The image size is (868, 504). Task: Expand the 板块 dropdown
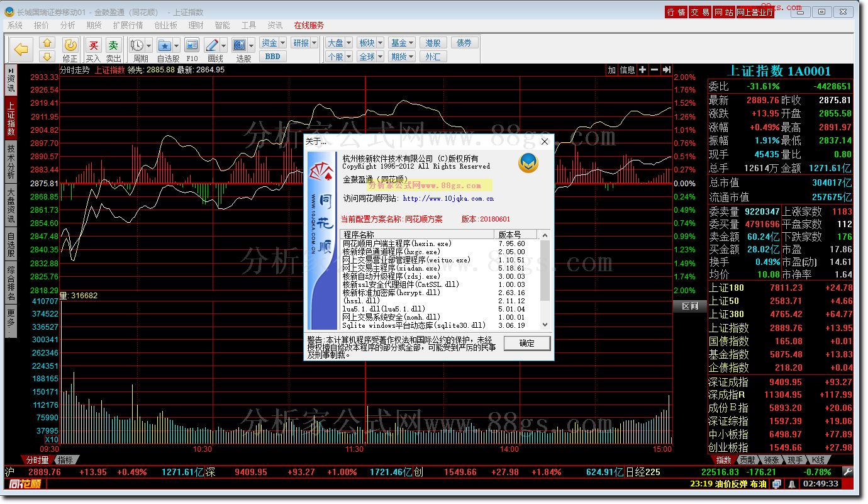(x=379, y=43)
